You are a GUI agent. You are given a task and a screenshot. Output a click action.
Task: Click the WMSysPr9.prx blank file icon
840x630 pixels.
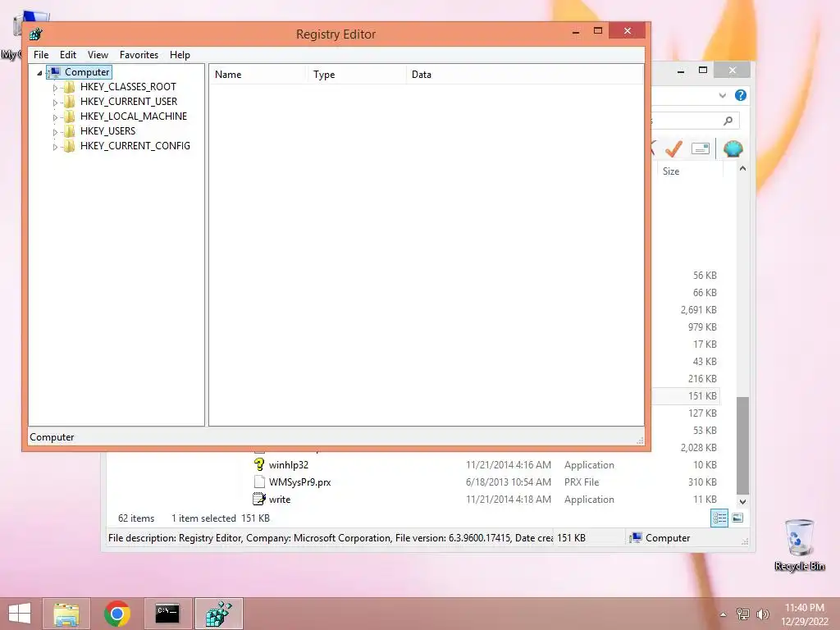(x=259, y=482)
